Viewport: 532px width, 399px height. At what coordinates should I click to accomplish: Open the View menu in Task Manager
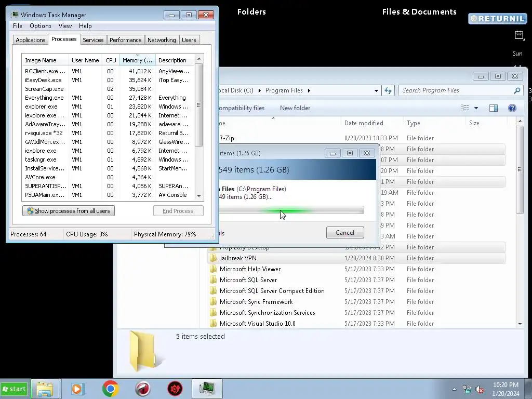click(65, 26)
